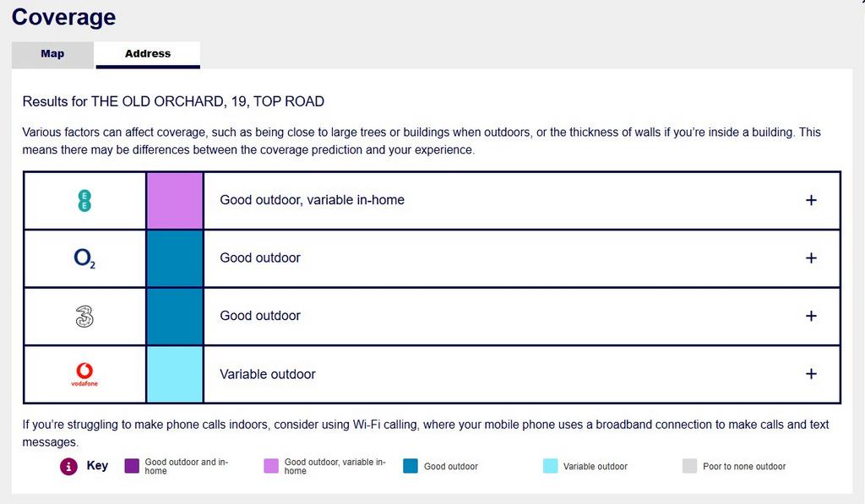Click the 'Poor to none outdoor' key label
865x504 pixels.
pos(744,467)
